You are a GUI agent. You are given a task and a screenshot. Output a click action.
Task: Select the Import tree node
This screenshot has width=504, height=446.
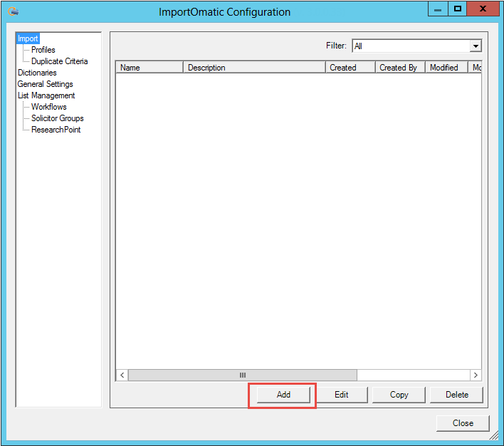point(28,38)
